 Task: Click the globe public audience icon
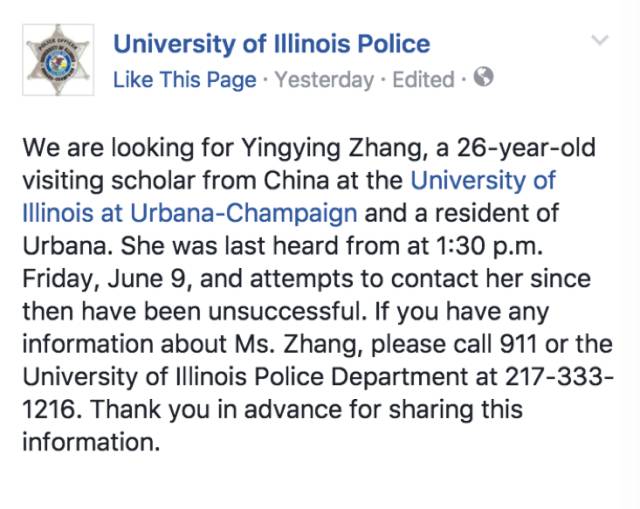point(483,78)
